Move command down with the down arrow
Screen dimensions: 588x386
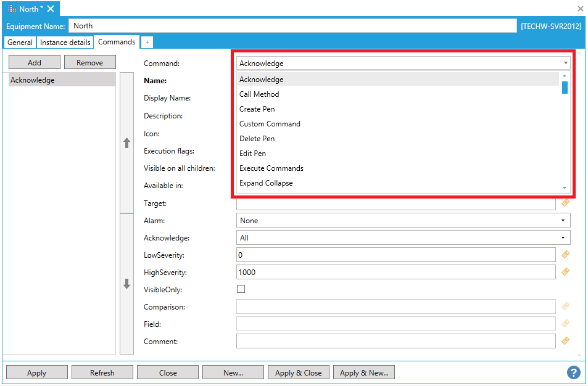click(126, 284)
